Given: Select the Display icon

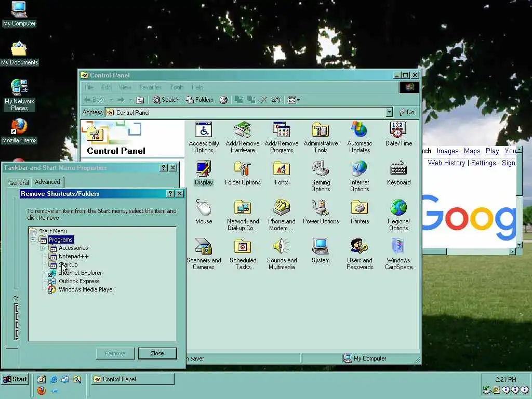Looking at the screenshot, I should [204, 172].
